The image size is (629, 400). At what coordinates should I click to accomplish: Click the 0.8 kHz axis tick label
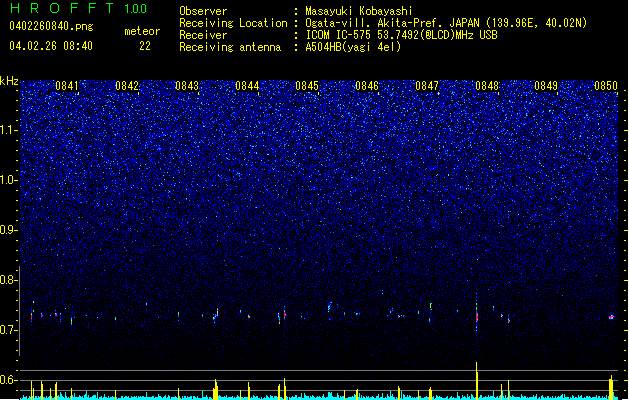pyautogui.click(x=9, y=280)
